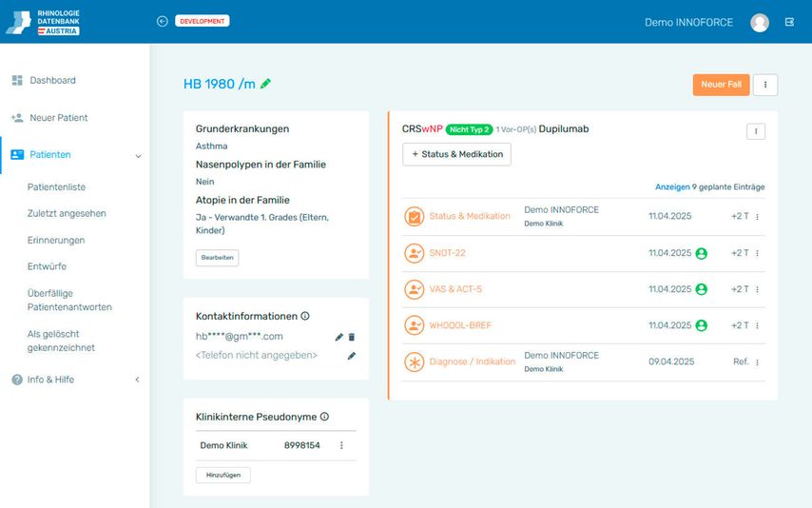The height and width of the screenshot is (508, 812).
Task: Expand the Info & Hilfe section
Action: 137,380
